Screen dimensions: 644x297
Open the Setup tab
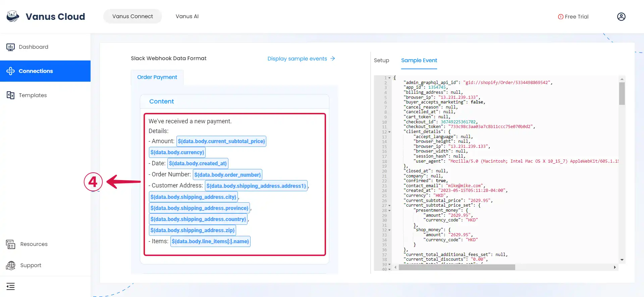pyautogui.click(x=381, y=60)
